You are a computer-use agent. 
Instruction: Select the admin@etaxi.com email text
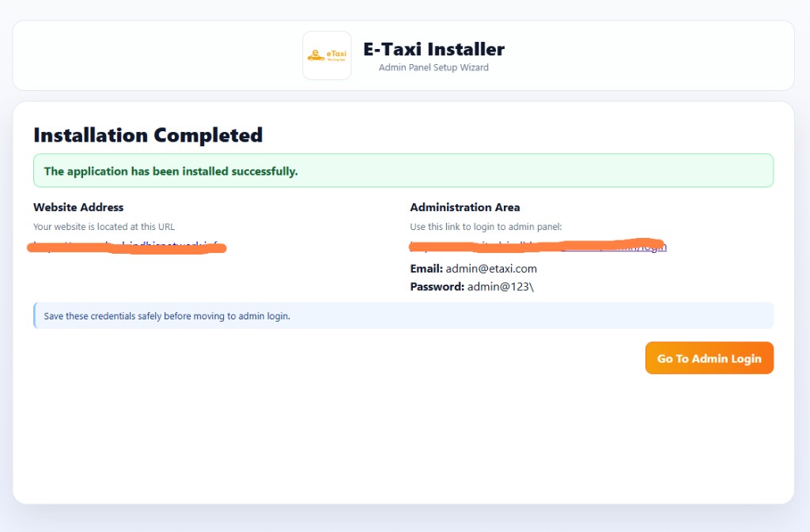(491, 269)
